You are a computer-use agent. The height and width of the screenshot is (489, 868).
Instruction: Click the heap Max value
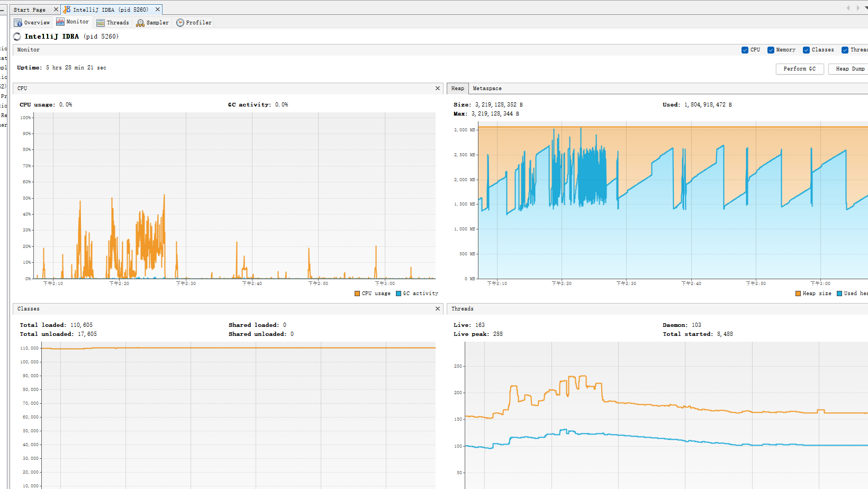coord(495,114)
